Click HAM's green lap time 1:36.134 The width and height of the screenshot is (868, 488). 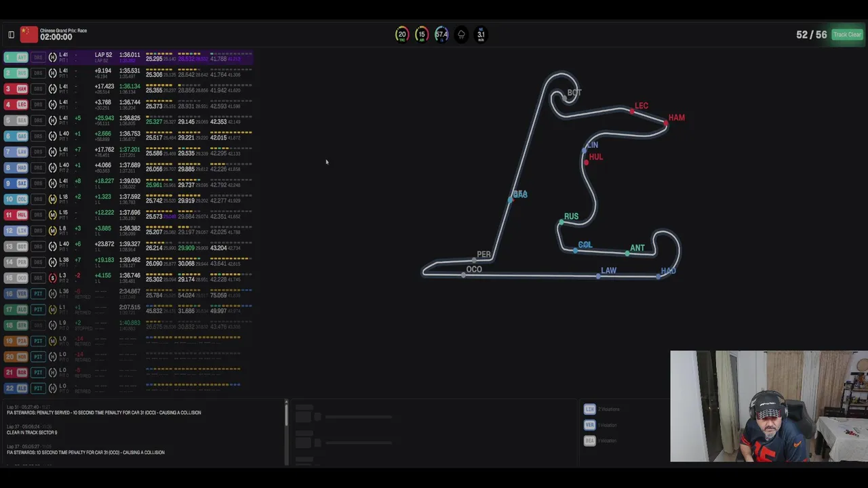(x=130, y=87)
